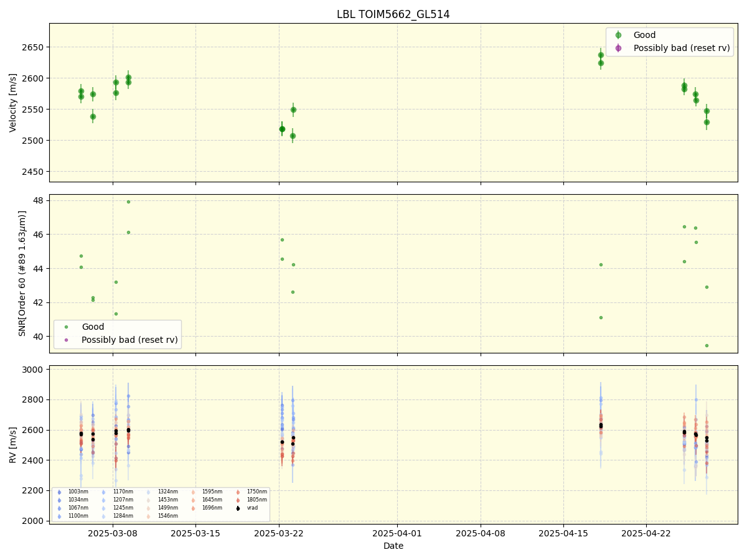Select the Good label in the velocity panel legend

point(644,35)
